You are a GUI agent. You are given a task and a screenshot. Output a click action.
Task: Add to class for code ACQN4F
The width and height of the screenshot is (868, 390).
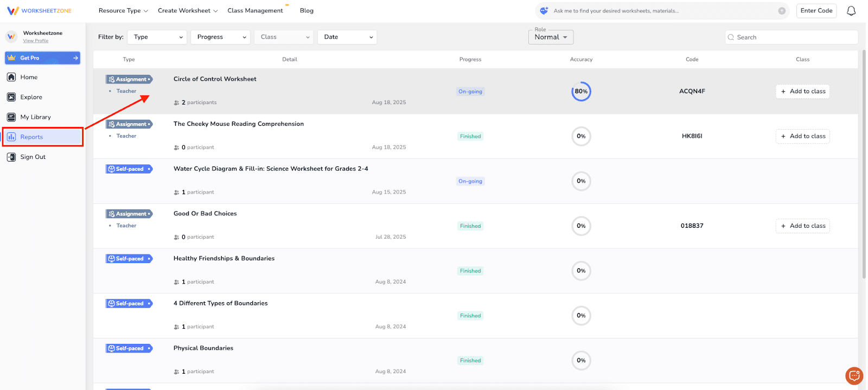click(x=802, y=92)
